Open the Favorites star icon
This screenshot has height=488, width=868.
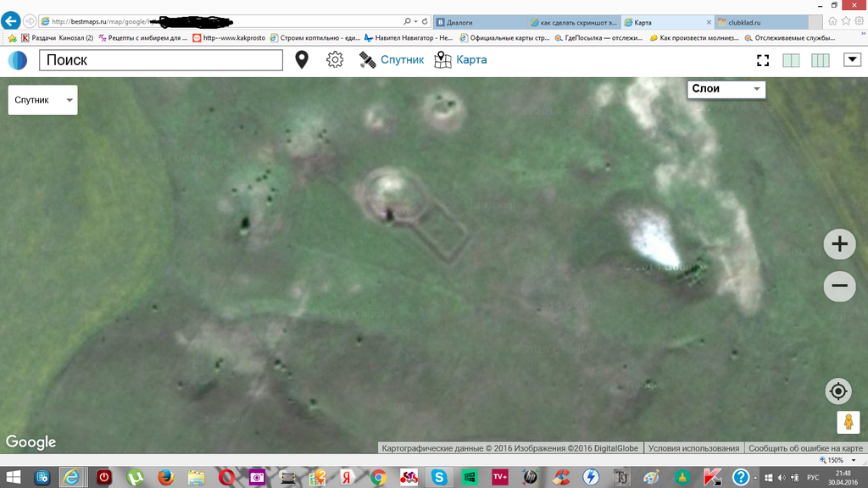846,21
